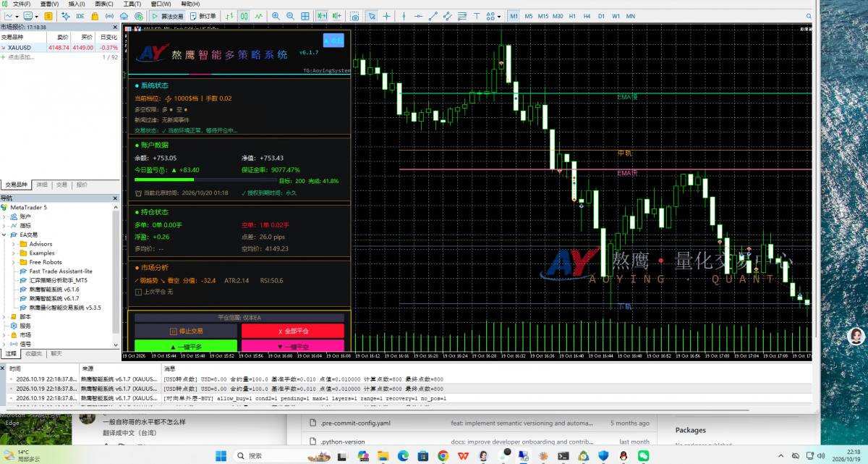Viewport: 868px width, 464px height.
Task: Click the red 全部平仓 button
Action: coord(293,331)
